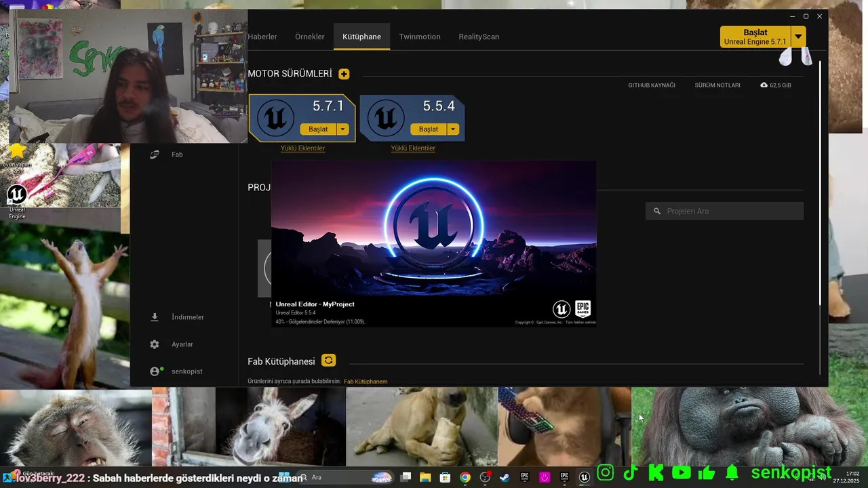The height and width of the screenshot is (488, 868).
Task: Open dropdown next to 5.5.4 card Başlat
Action: [454, 129]
